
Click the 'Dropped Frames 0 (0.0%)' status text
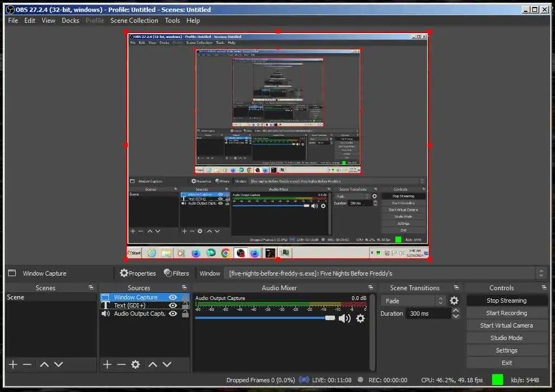point(261,380)
